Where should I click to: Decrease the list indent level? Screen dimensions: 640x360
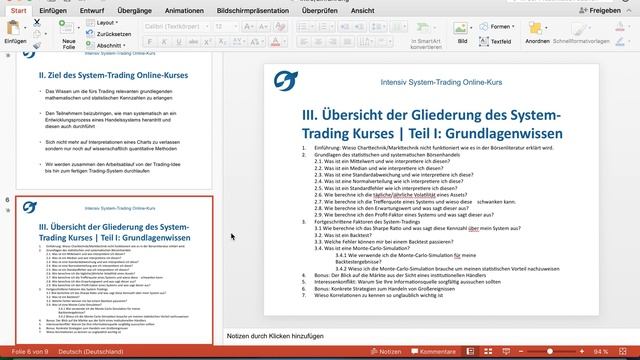(x=344, y=27)
